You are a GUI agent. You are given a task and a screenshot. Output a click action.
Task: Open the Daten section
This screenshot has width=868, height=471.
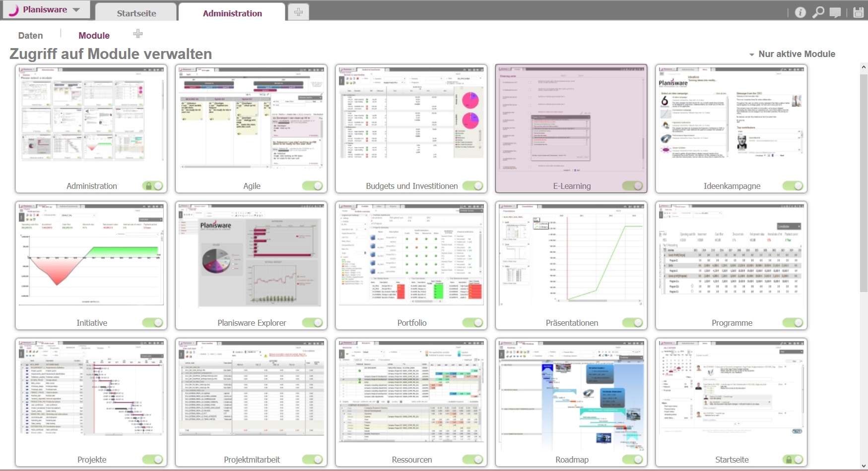(x=30, y=35)
